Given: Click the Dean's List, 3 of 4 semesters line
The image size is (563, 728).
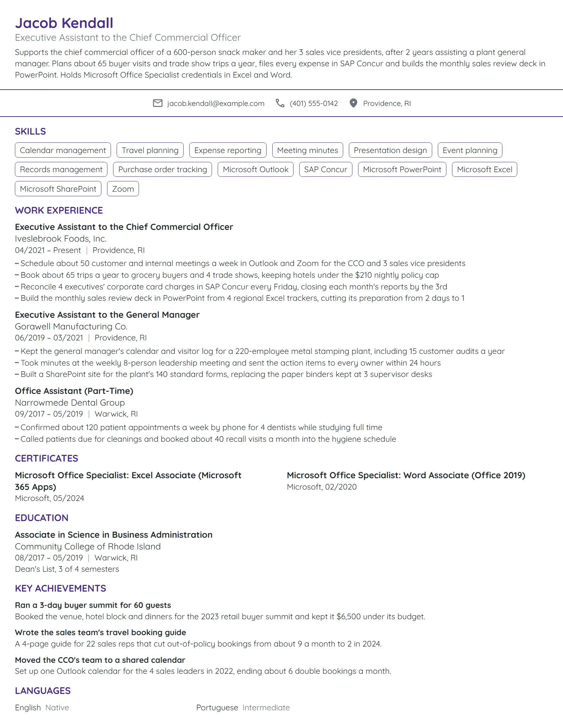Looking at the screenshot, I should [67, 569].
